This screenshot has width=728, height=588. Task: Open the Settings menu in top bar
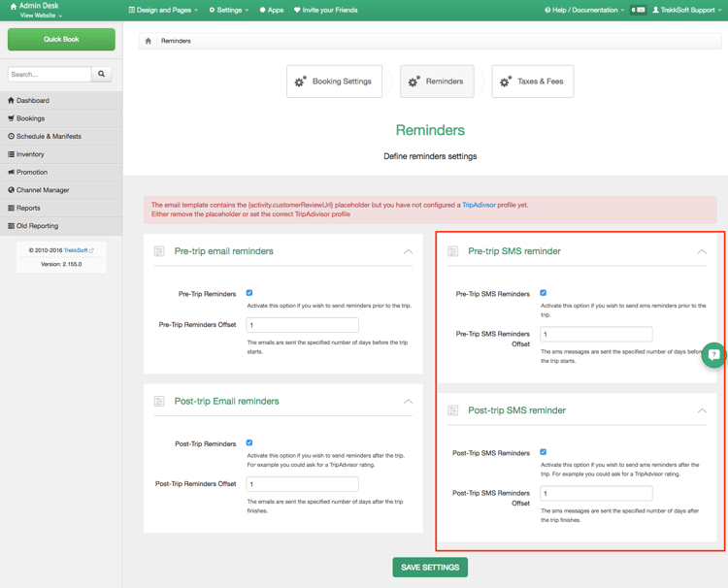coord(229,10)
